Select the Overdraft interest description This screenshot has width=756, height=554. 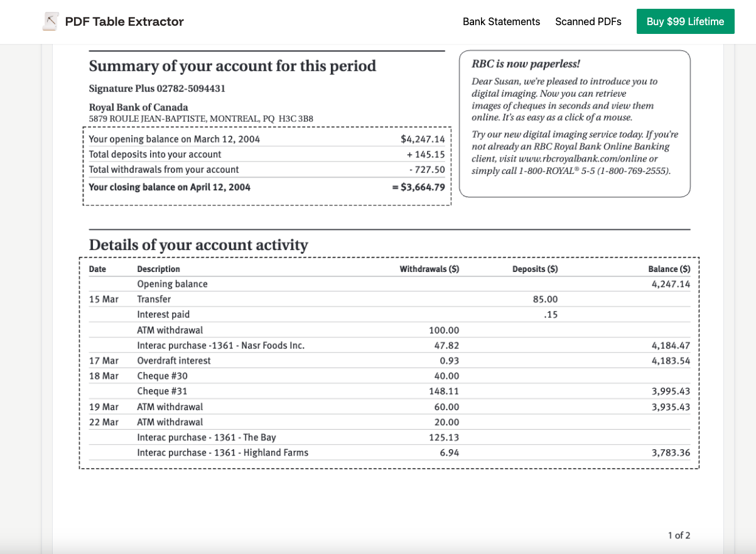click(174, 361)
